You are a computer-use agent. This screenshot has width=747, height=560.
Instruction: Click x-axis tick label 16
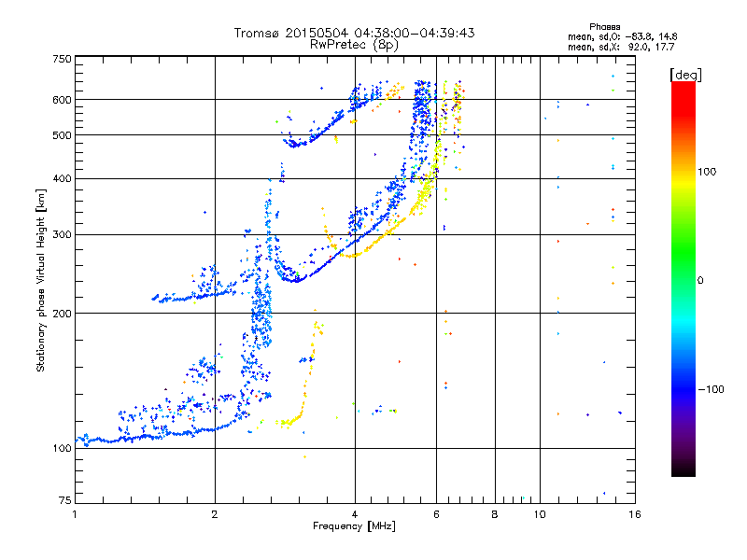tap(635, 514)
